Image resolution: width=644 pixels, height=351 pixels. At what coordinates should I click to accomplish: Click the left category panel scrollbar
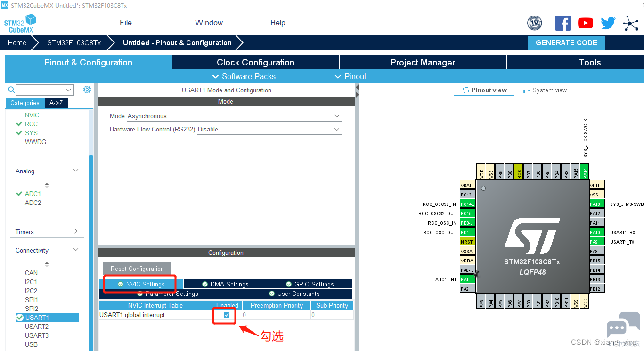(x=91, y=252)
